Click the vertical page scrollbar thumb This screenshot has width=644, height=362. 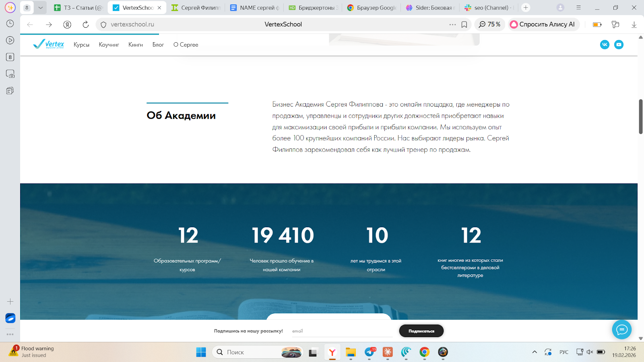[x=640, y=116]
